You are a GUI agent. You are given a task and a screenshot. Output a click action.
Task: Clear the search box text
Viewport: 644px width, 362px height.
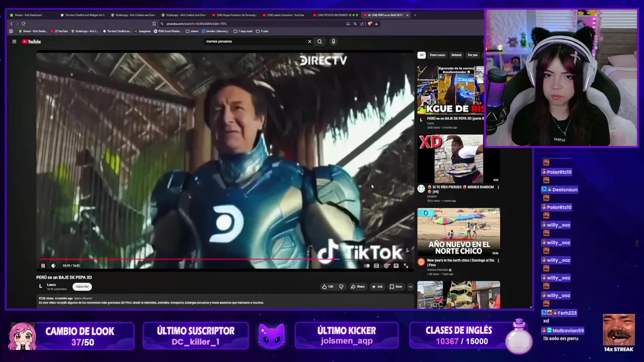(x=309, y=42)
